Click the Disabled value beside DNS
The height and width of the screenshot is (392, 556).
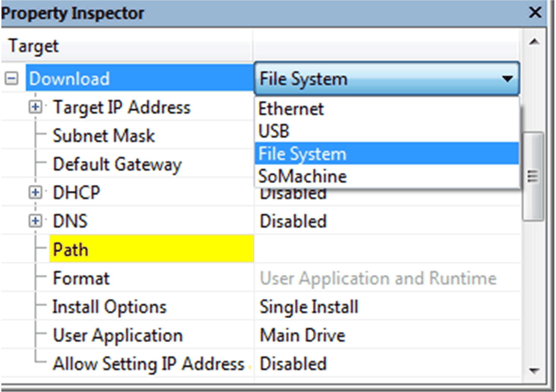(293, 221)
